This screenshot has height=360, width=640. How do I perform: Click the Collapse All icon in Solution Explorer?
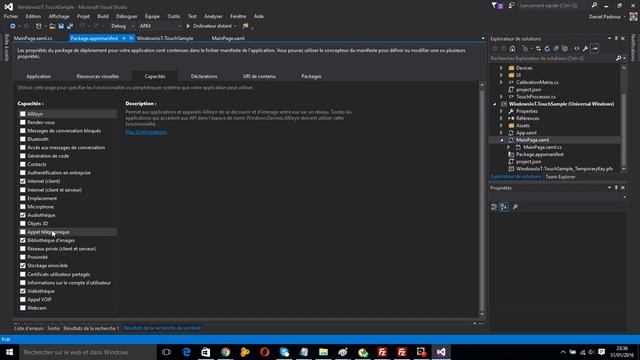pos(556,49)
